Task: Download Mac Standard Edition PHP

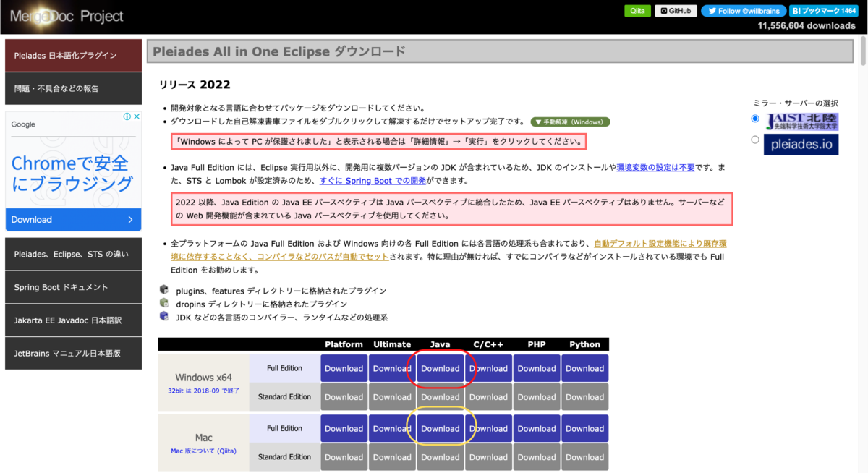Action: pos(537,457)
